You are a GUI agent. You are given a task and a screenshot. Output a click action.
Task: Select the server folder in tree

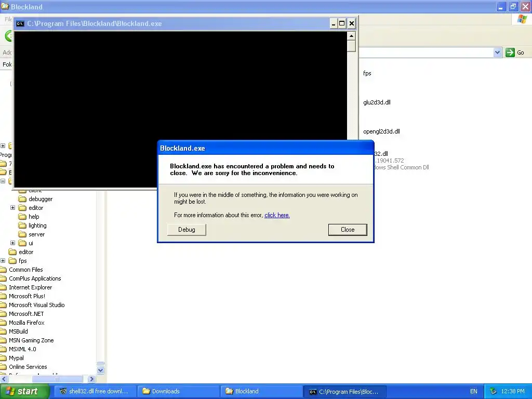tap(36, 234)
